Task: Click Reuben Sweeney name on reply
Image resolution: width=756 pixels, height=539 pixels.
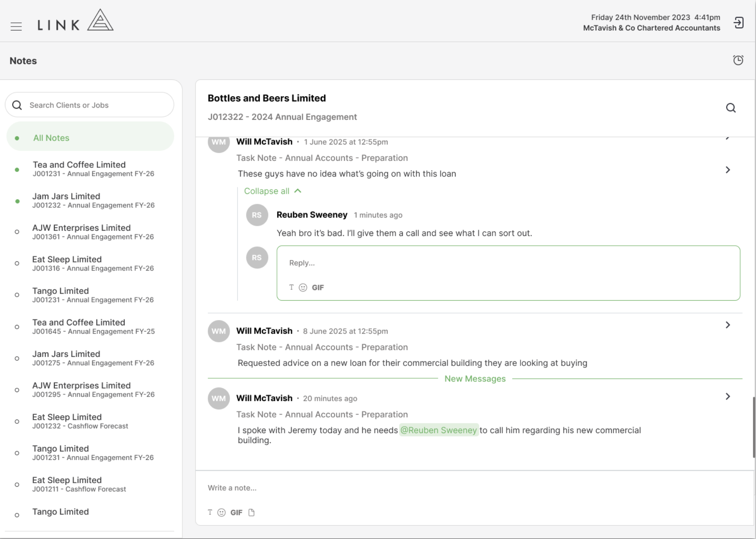Action: (x=312, y=215)
